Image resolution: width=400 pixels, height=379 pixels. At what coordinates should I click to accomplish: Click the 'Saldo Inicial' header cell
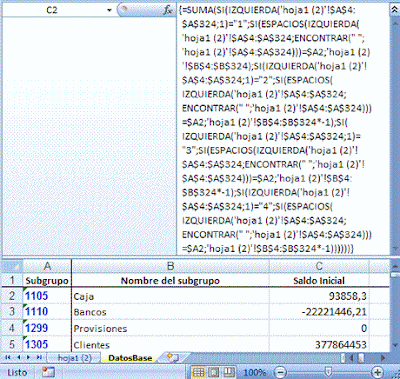pos(319,280)
